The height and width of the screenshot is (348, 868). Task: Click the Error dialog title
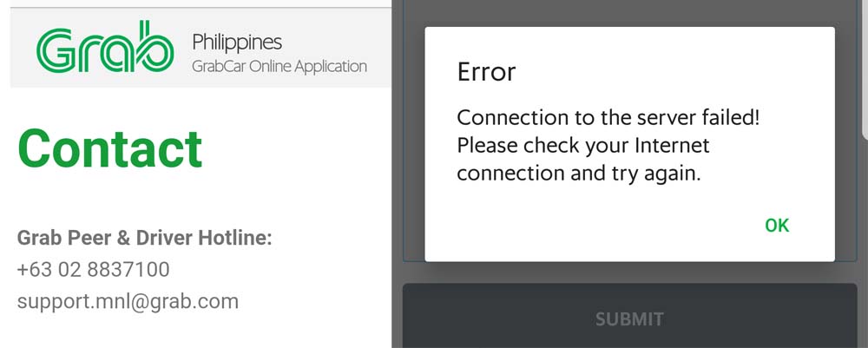(x=486, y=71)
